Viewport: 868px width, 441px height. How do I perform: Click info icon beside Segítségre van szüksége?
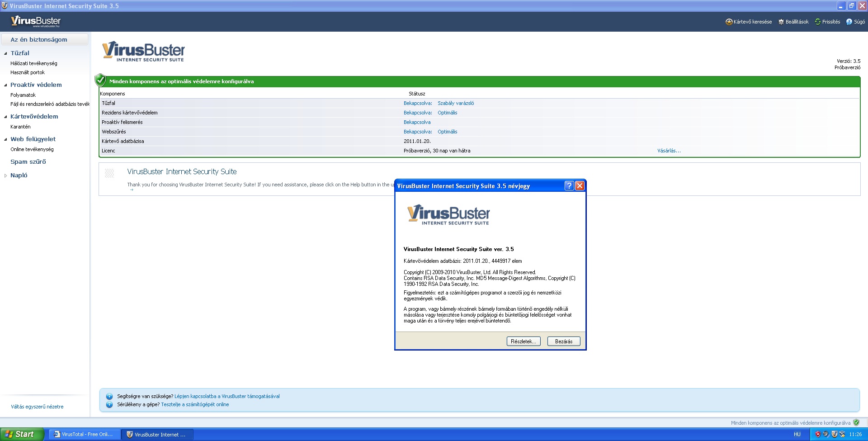tap(109, 396)
